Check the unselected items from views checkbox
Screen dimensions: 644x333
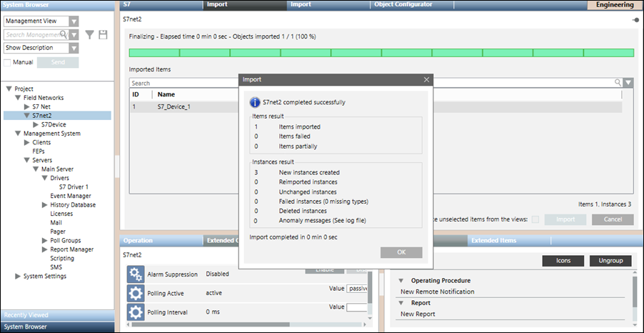pyautogui.click(x=535, y=219)
